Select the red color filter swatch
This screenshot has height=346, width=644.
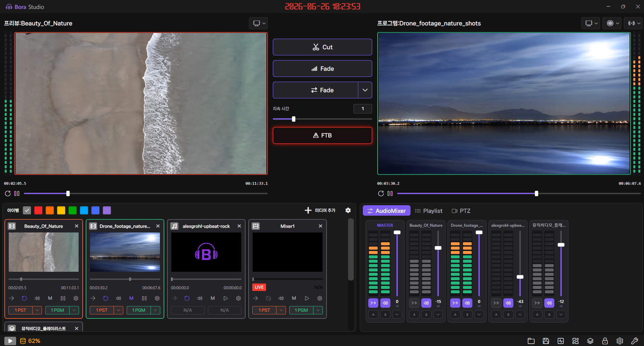[x=38, y=210]
